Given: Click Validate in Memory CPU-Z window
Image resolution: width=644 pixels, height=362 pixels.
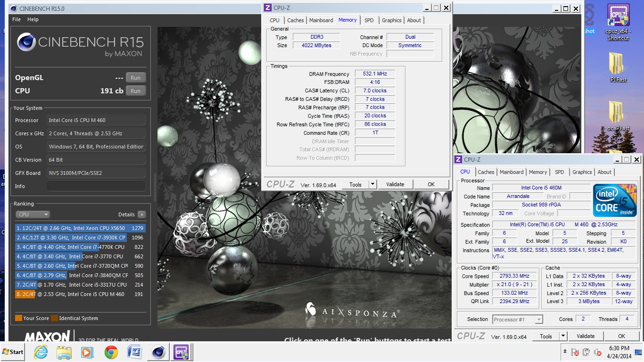Looking at the screenshot, I should 395,184.
